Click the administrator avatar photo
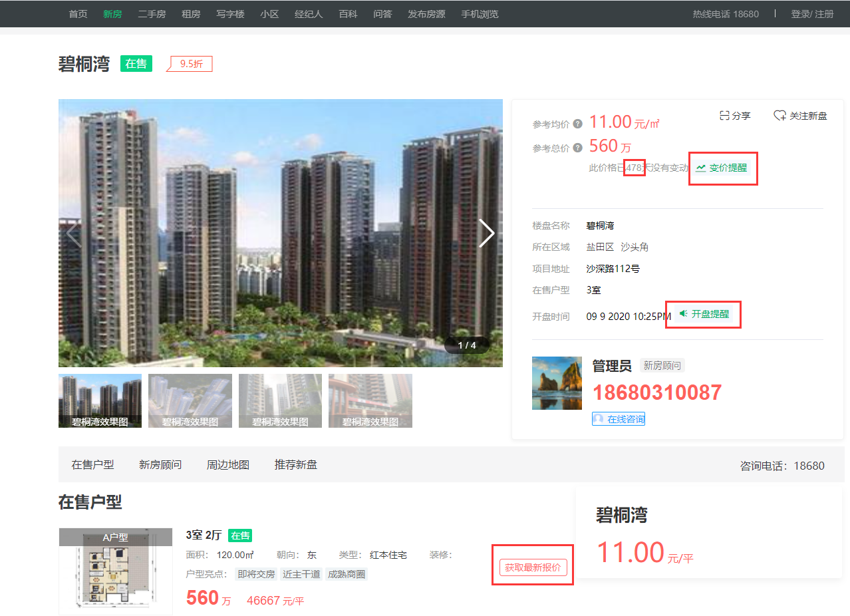 557,383
